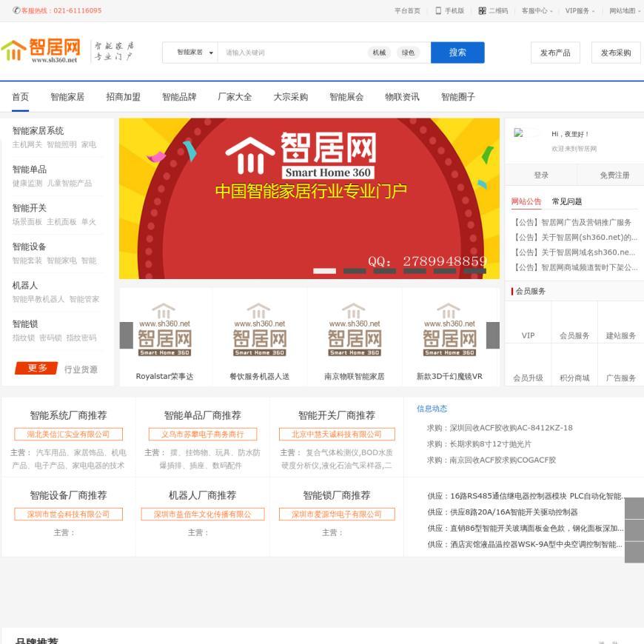Click the 发布产品 button
Screen dimensions: 644x644
pos(555,53)
